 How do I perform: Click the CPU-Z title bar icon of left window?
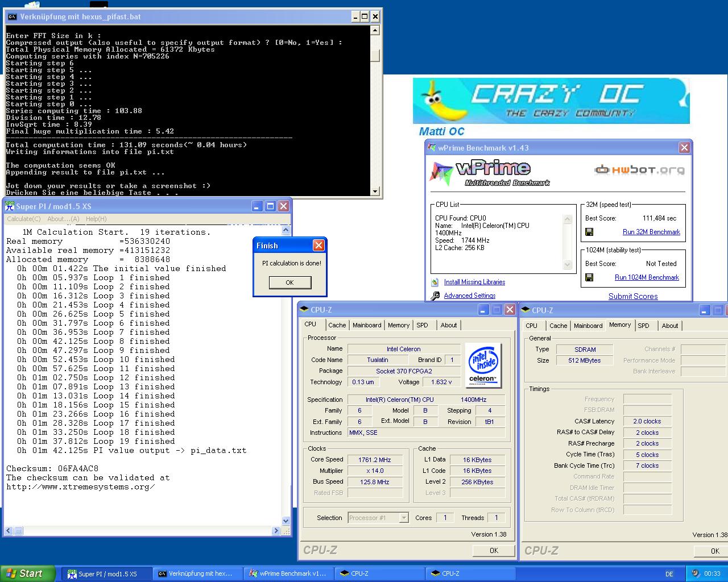click(304, 310)
